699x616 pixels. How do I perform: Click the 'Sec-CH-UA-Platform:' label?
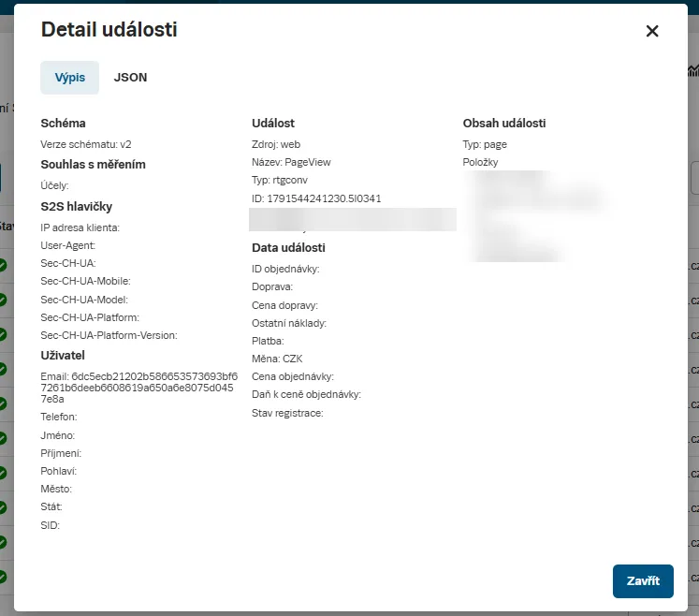(90, 317)
